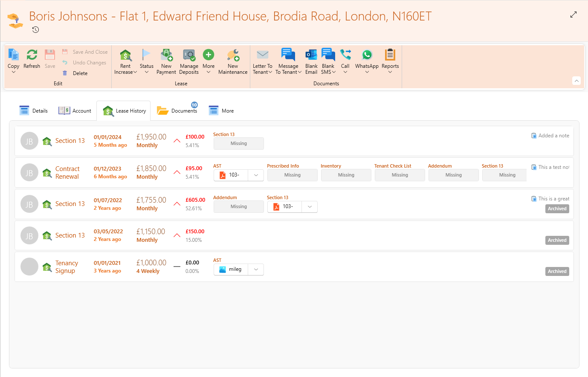
Task: Click Missing button under Inventory
Action: coord(346,175)
